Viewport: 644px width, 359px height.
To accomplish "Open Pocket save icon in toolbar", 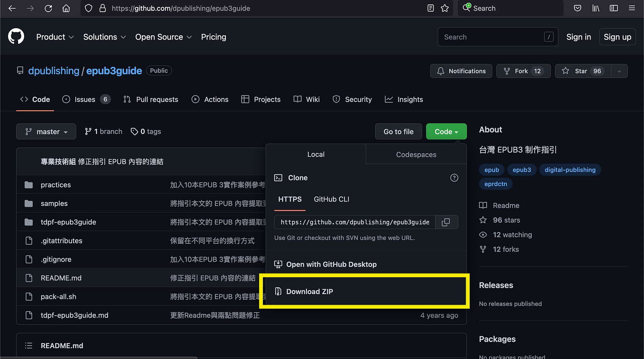I will tap(578, 8).
